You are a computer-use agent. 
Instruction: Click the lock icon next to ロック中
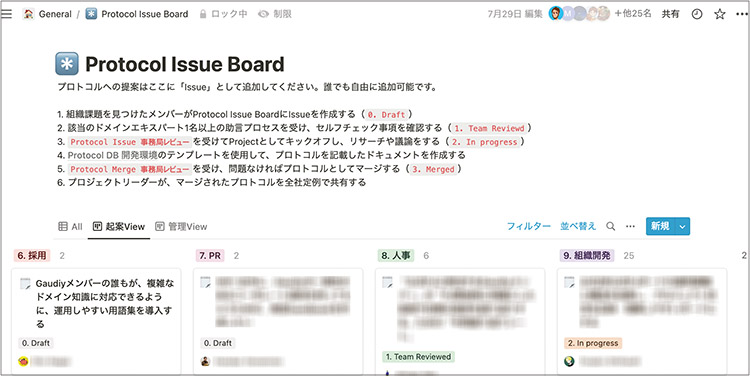(203, 14)
